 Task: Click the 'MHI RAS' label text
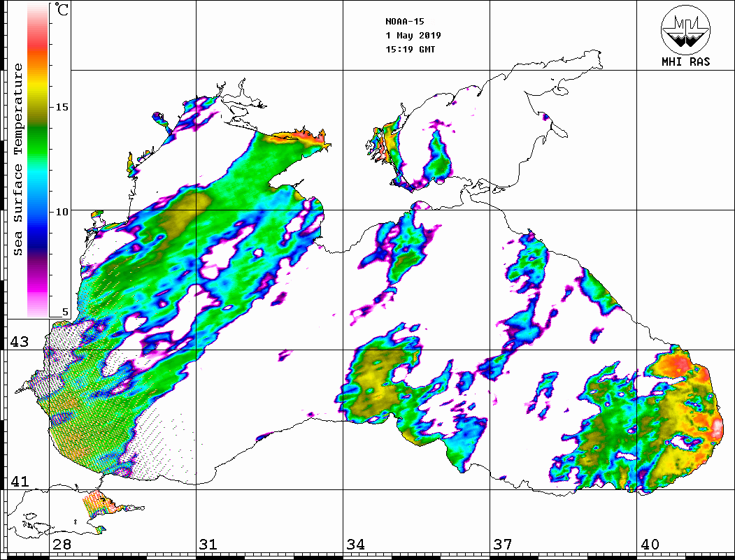tap(686, 62)
